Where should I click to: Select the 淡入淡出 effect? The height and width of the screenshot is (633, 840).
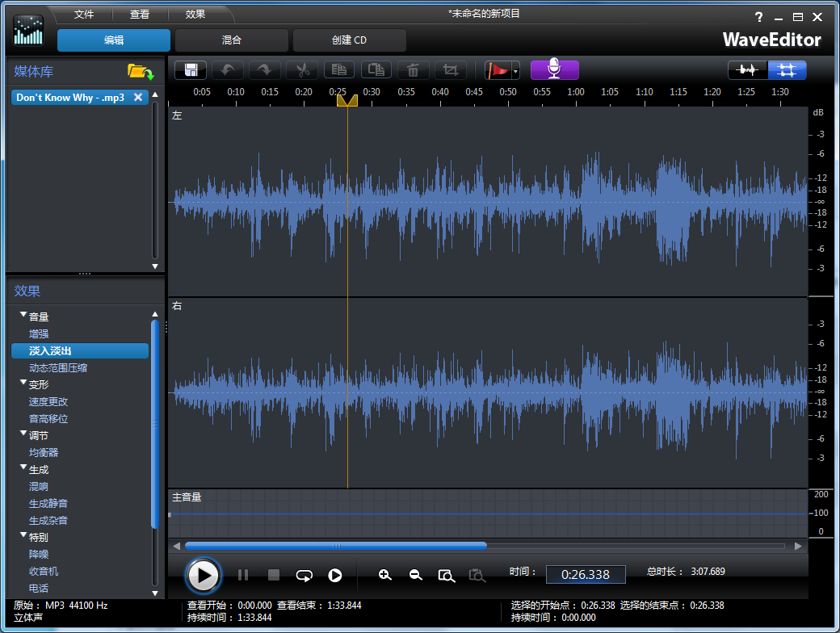(x=48, y=350)
